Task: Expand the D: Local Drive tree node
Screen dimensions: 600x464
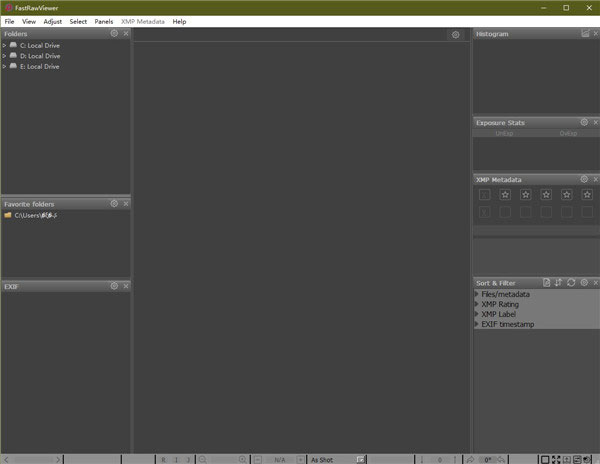Action: pos(4,56)
